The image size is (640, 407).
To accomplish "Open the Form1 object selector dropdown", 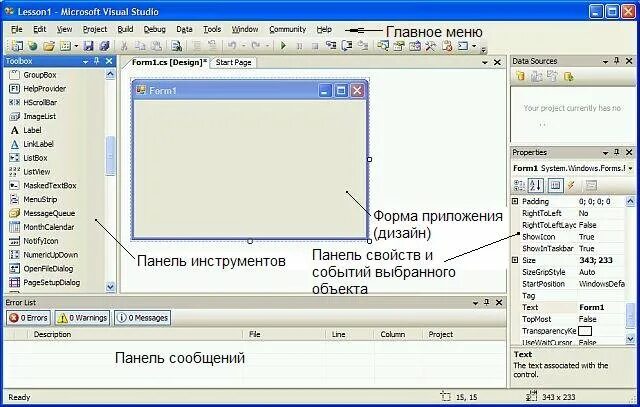I will click(631, 168).
